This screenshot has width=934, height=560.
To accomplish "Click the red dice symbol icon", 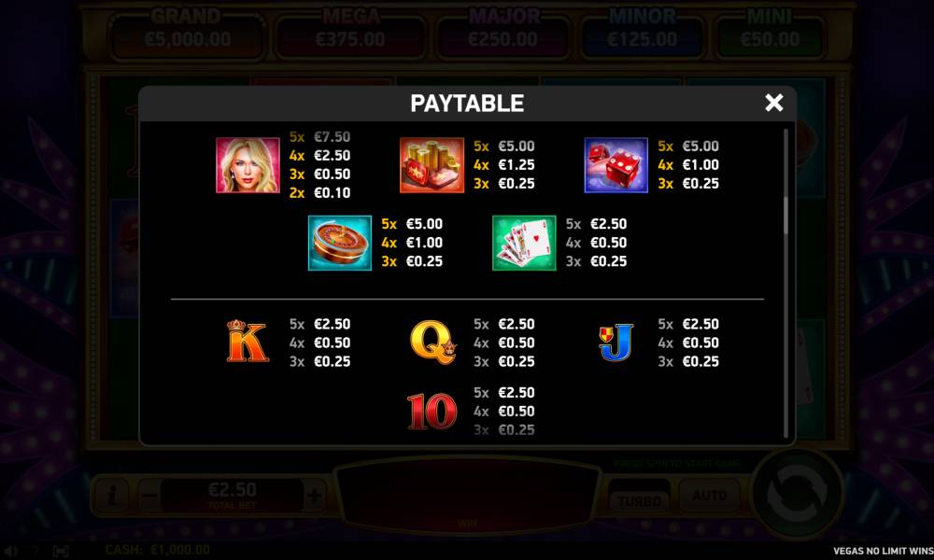I will [616, 165].
